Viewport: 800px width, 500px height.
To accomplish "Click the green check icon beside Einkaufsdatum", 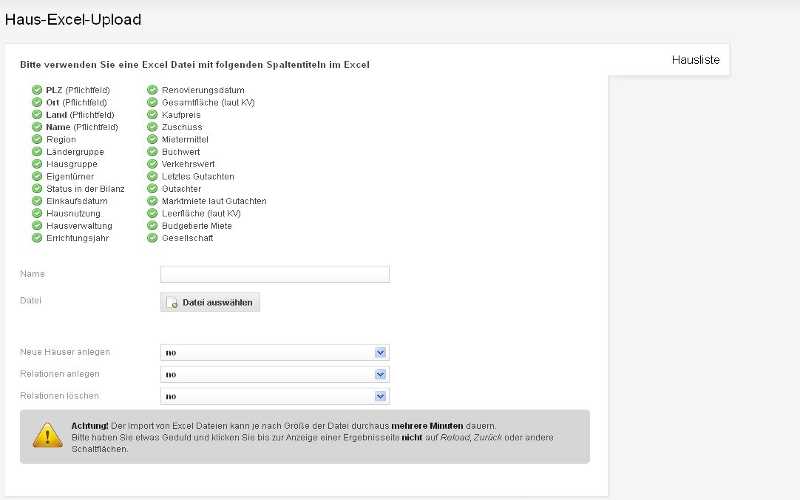I will tap(37, 201).
